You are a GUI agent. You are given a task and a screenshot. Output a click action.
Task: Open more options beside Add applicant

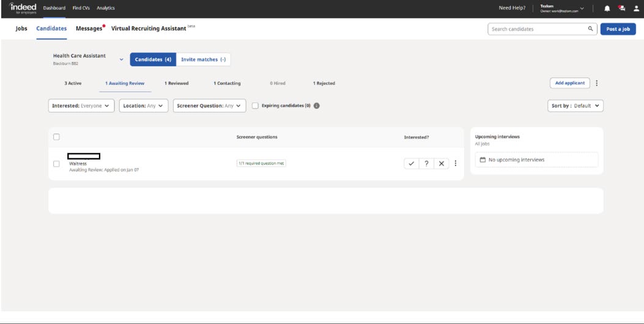[597, 83]
